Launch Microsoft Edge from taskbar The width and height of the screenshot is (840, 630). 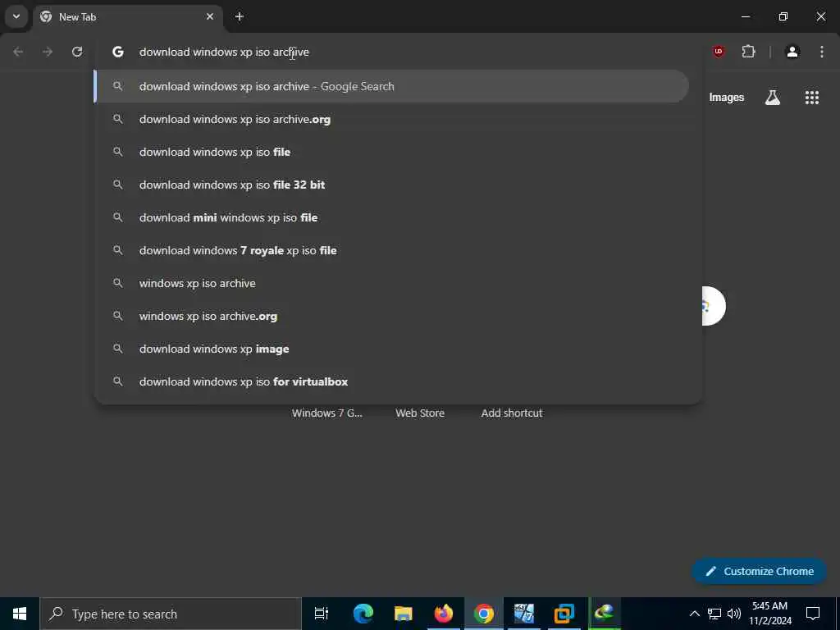coord(363,614)
